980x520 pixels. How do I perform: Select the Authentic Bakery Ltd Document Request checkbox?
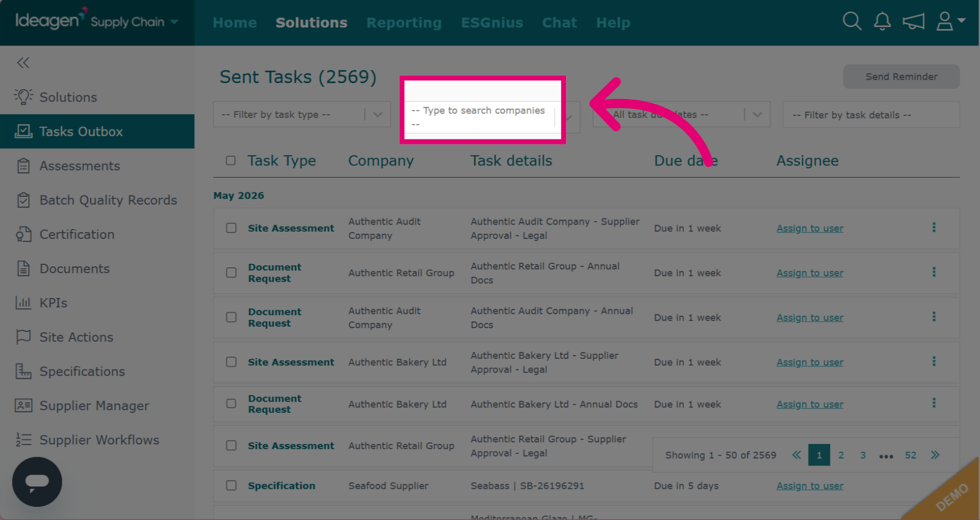(x=231, y=404)
